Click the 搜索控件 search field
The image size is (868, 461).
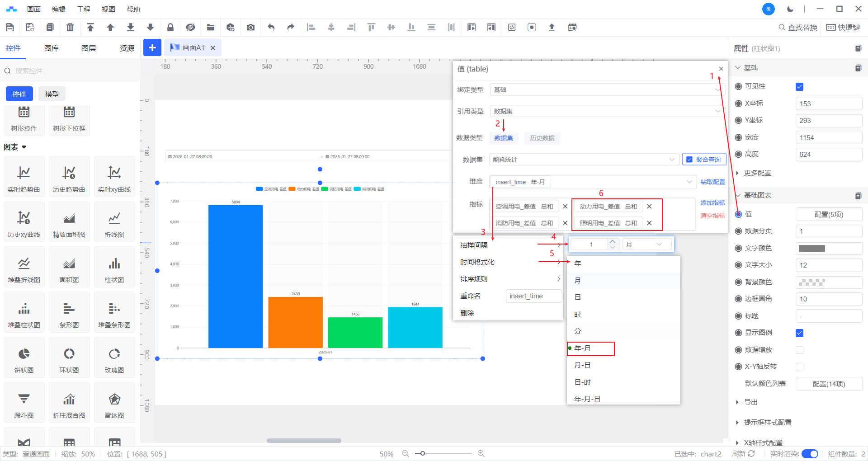[x=72, y=71]
